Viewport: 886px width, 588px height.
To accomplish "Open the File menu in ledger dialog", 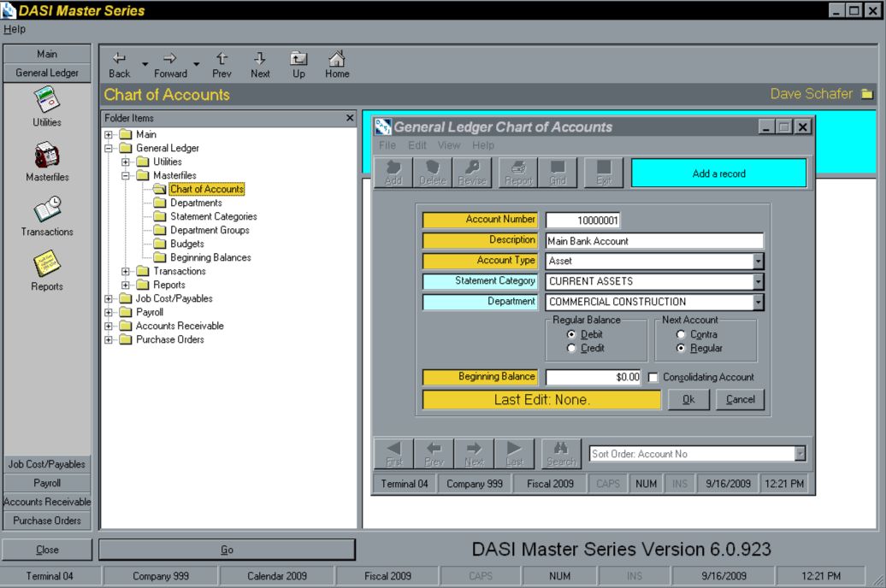I will pos(387,145).
